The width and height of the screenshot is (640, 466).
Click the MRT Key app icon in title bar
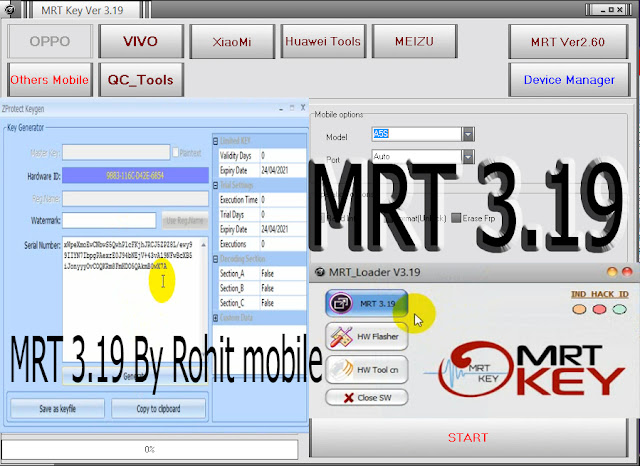[9, 9]
